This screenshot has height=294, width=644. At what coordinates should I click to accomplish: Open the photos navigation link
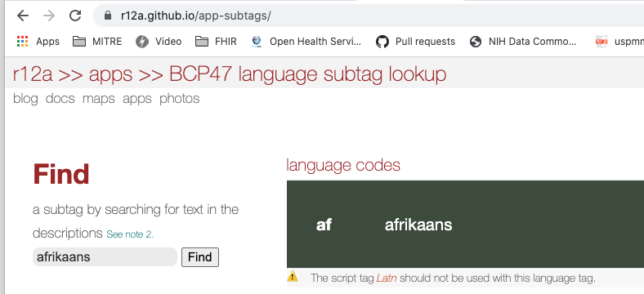point(180,99)
